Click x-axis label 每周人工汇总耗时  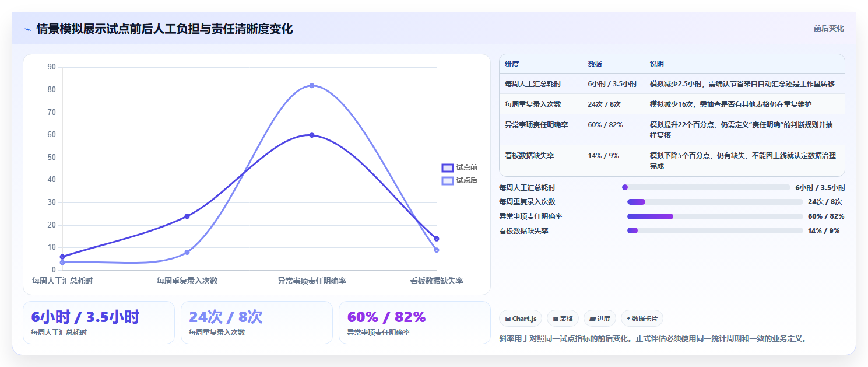coord(62,281)
